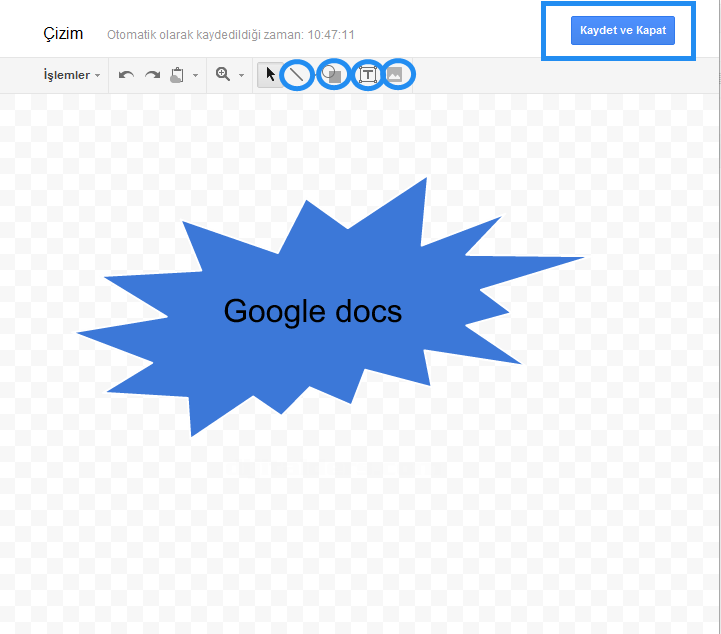
Task: Expand the Zoom dropdown arrow
Action: (x=241, y=75)
